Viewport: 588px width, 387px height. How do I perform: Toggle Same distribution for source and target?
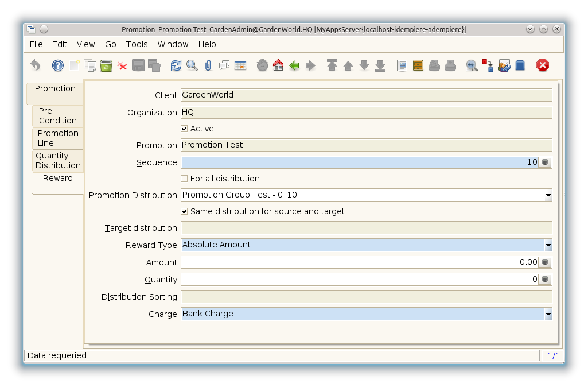click(184, 211)
